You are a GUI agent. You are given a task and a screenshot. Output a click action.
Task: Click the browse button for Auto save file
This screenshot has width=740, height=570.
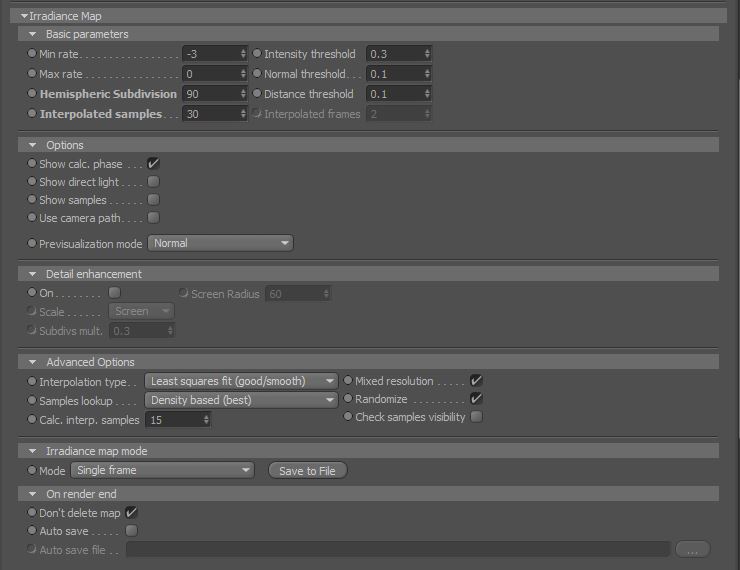pos(692,550)
